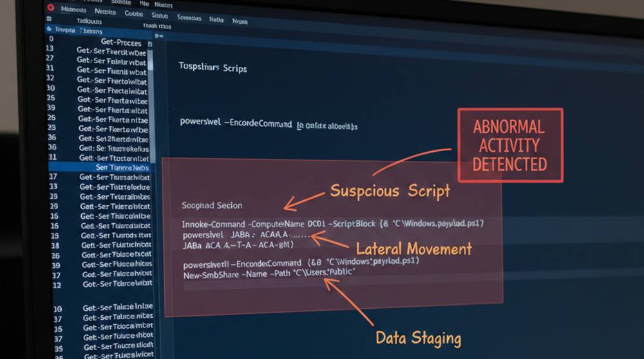
Task: Open the Hatle menu
Action: 216,19
